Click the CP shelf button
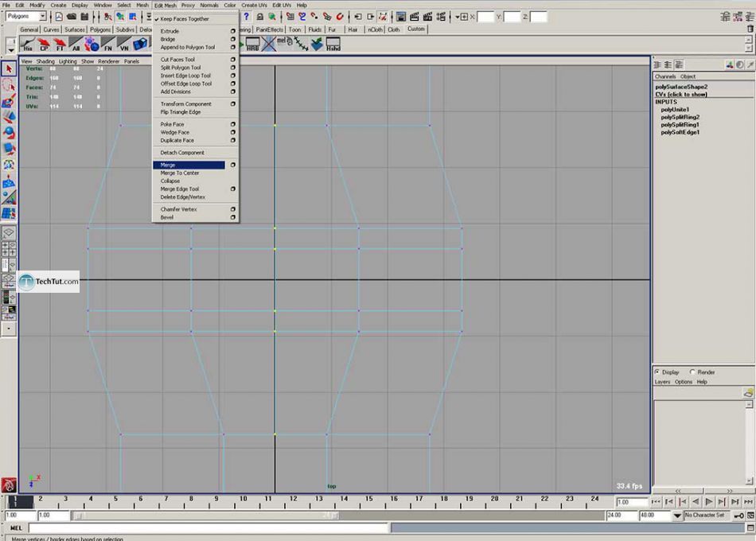This screenshot has height=541, width=756. tap(44, 45)
